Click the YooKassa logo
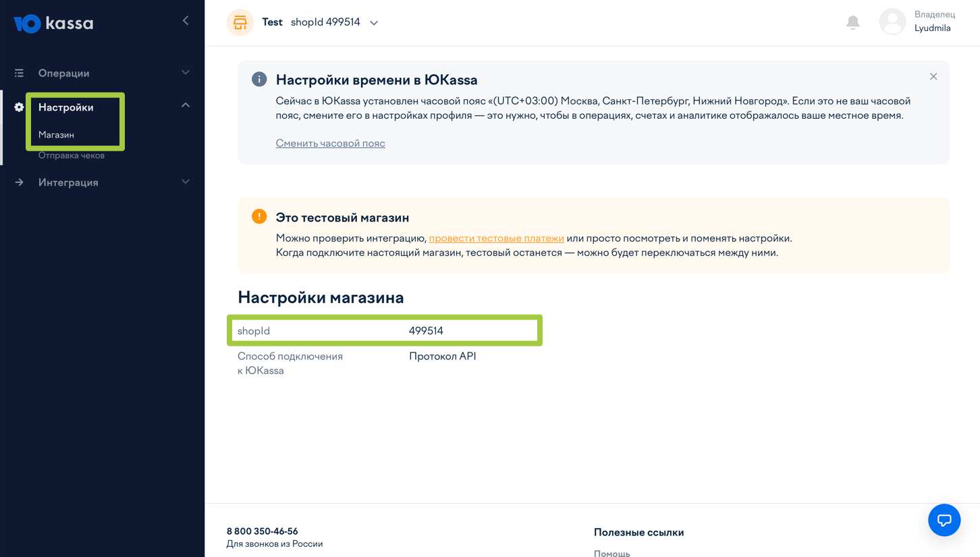Screen dimensions: 980x557 [x=53, y=24]
